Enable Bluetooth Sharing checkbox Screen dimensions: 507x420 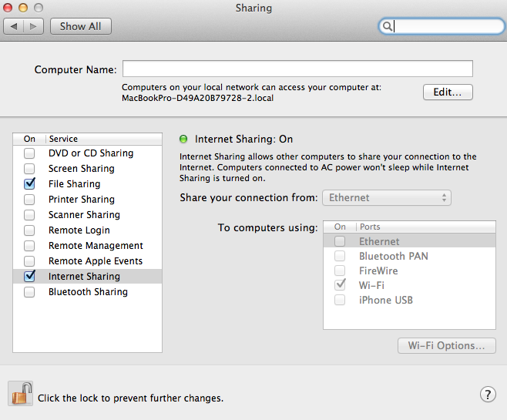pos(29,292)
